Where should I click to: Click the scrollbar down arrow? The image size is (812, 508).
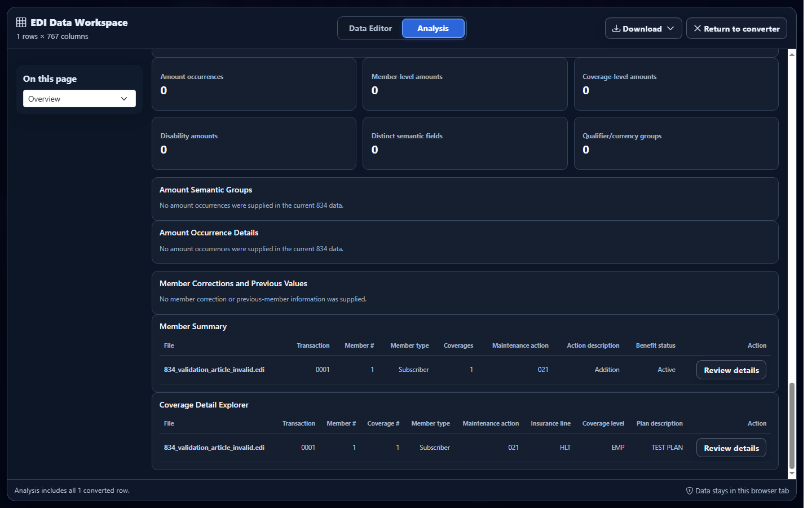point(792,474)
